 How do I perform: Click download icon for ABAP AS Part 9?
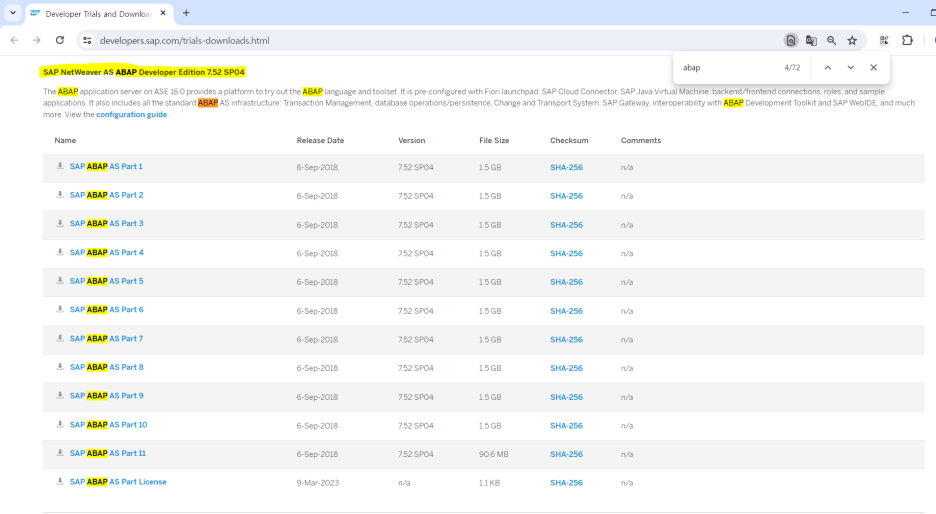point(60,395)
